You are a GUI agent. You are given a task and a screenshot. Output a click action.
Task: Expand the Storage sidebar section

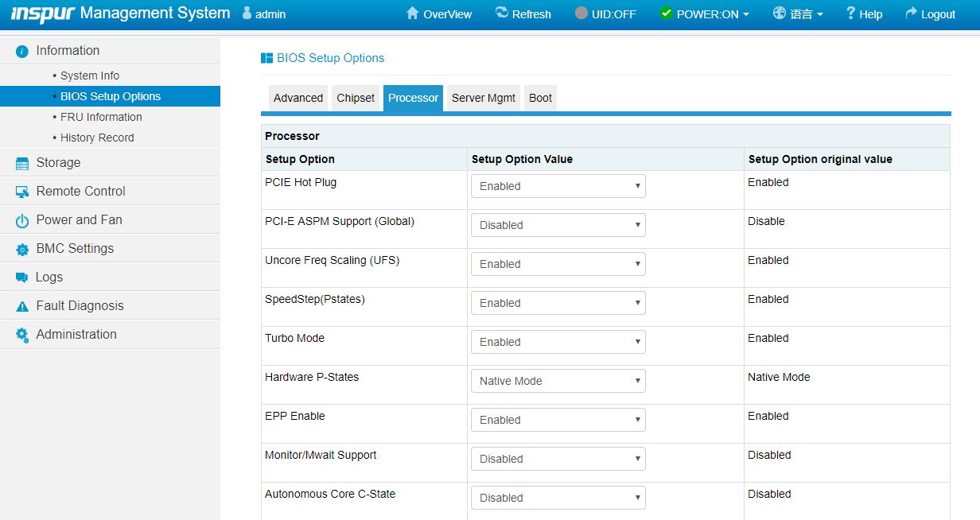pyautogui.click(x=110, y=162)
